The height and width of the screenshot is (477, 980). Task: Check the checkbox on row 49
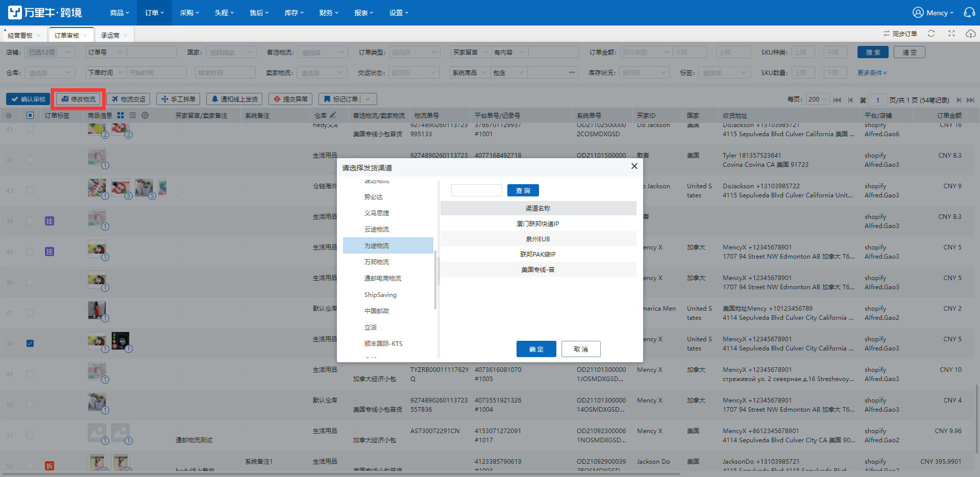pyautogui.click(x=30, y=374)
